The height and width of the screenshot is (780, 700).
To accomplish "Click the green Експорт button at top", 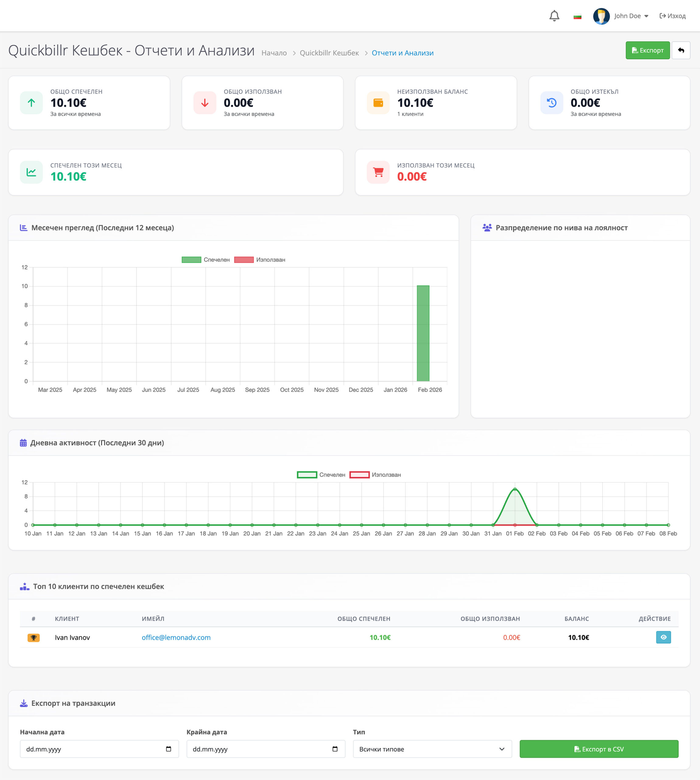I will click(x=647, y=50).
